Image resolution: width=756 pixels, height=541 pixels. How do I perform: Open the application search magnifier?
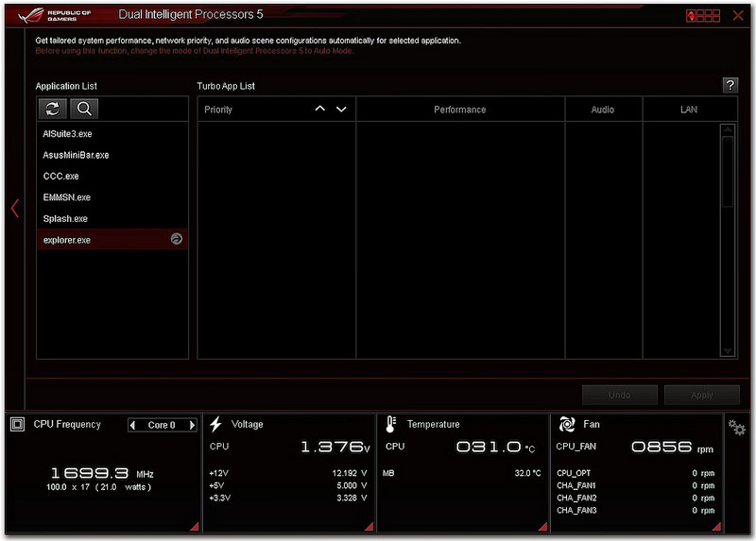[84, 109]
